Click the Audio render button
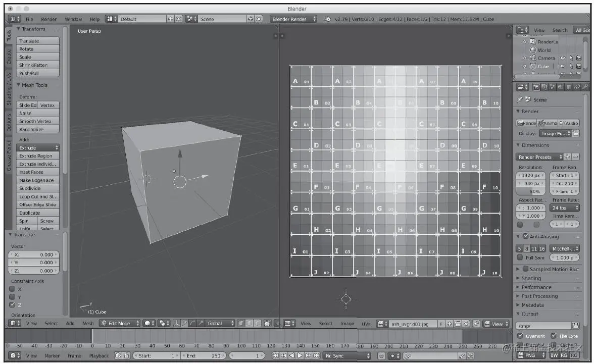The image size is (594, 364). 569,123
